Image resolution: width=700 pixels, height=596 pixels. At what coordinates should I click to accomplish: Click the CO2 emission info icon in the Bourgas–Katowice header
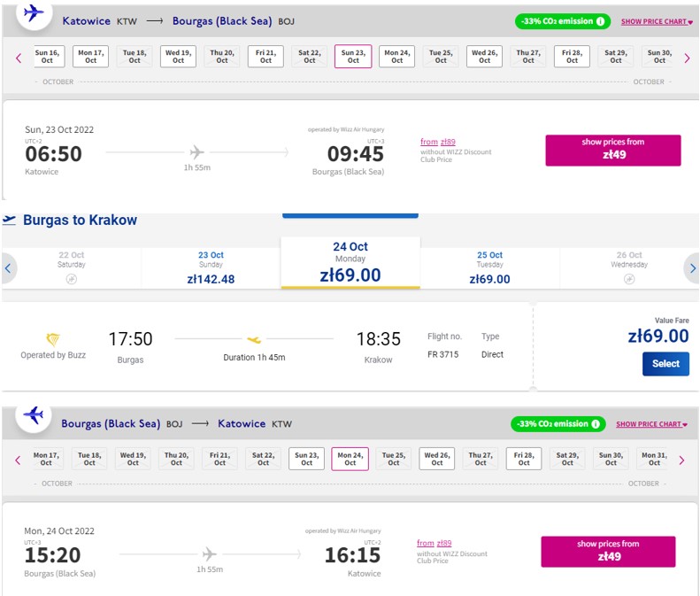coord(596,423)
